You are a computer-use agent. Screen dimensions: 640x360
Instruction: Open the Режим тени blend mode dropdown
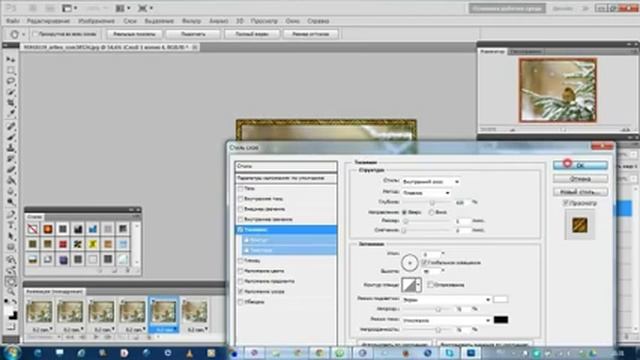446,320
